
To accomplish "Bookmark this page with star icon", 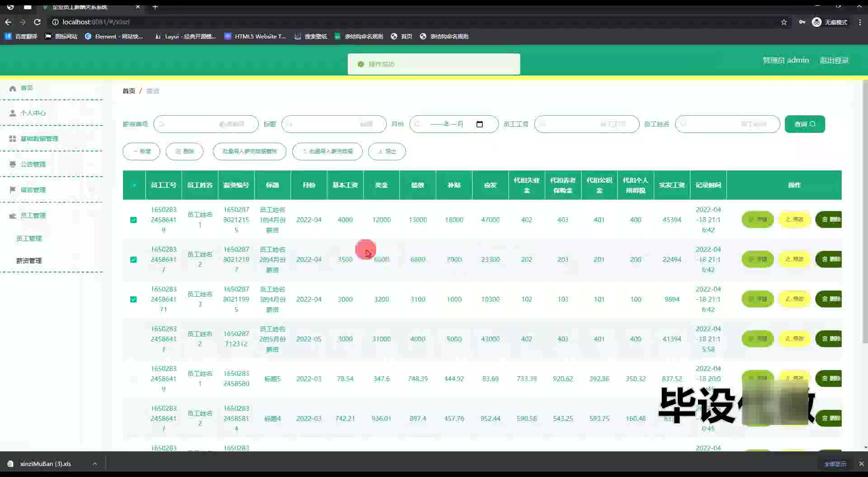I will click(784, 22).
